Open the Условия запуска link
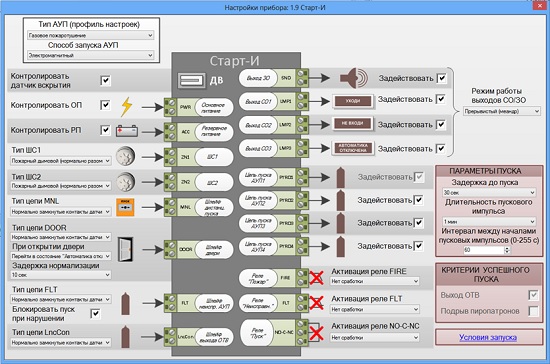The height and width of the screenshot is (364, 550). click(488, 337)
